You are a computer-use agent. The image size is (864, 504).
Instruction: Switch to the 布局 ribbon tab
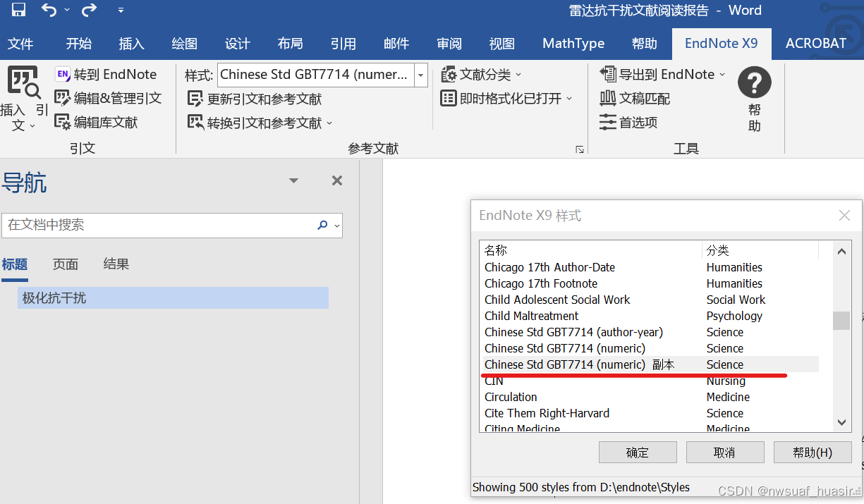290,44
